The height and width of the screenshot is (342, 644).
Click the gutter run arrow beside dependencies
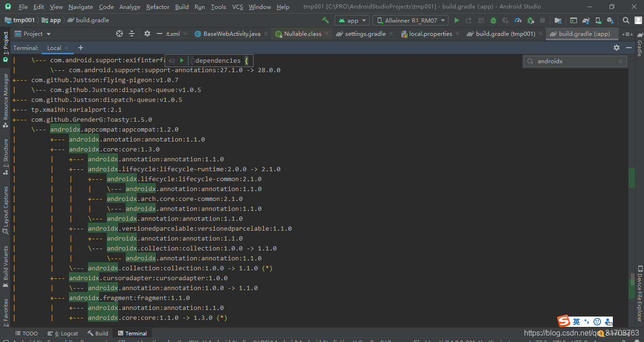(x=182, y=60)
